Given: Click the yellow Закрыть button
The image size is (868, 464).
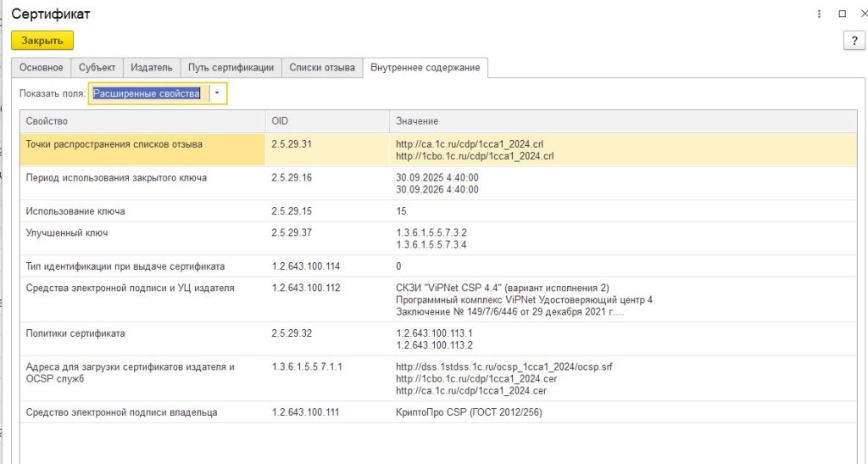Looking at the screenshot, I should [42, 40].
